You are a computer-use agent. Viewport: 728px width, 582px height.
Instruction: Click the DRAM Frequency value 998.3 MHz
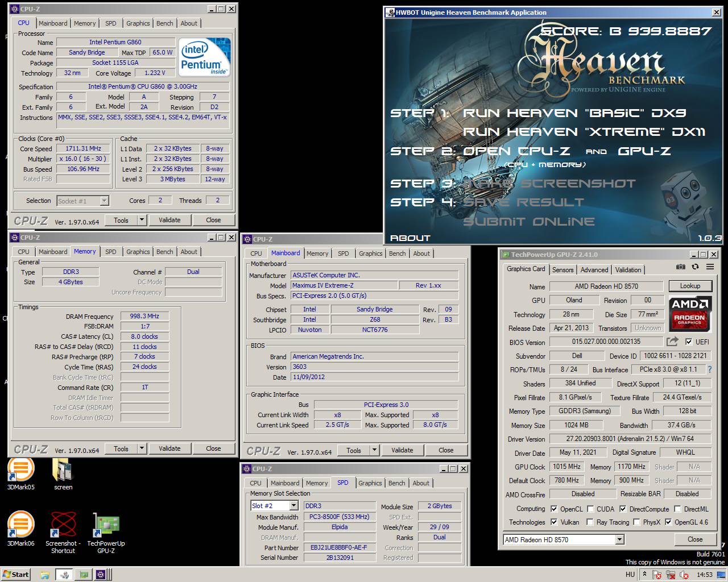(x=145, y=317)
